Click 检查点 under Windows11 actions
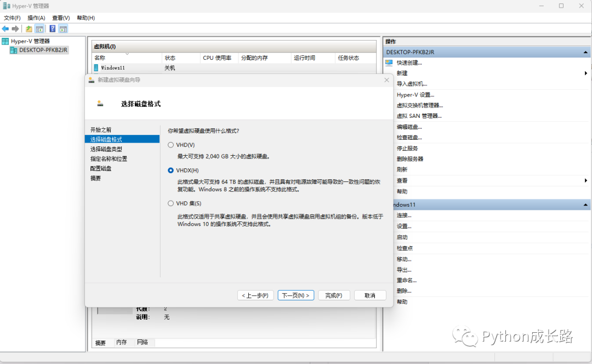This screenshot has height=364, width=592. [405, 248]
